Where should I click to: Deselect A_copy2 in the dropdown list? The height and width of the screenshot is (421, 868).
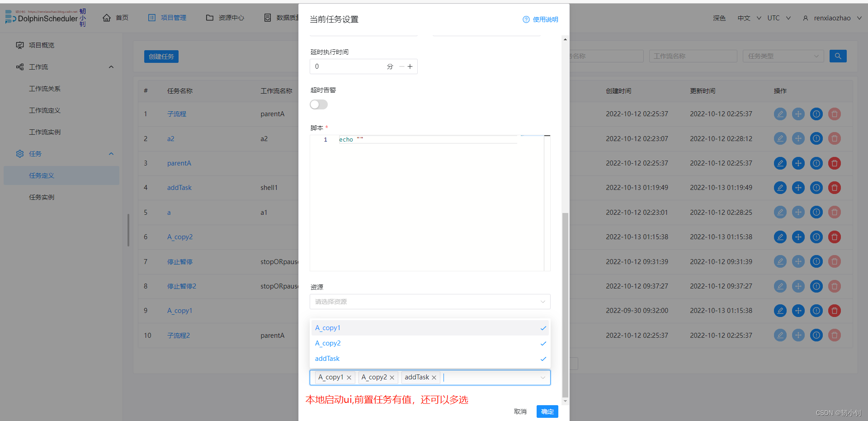[x=430, y=343]
